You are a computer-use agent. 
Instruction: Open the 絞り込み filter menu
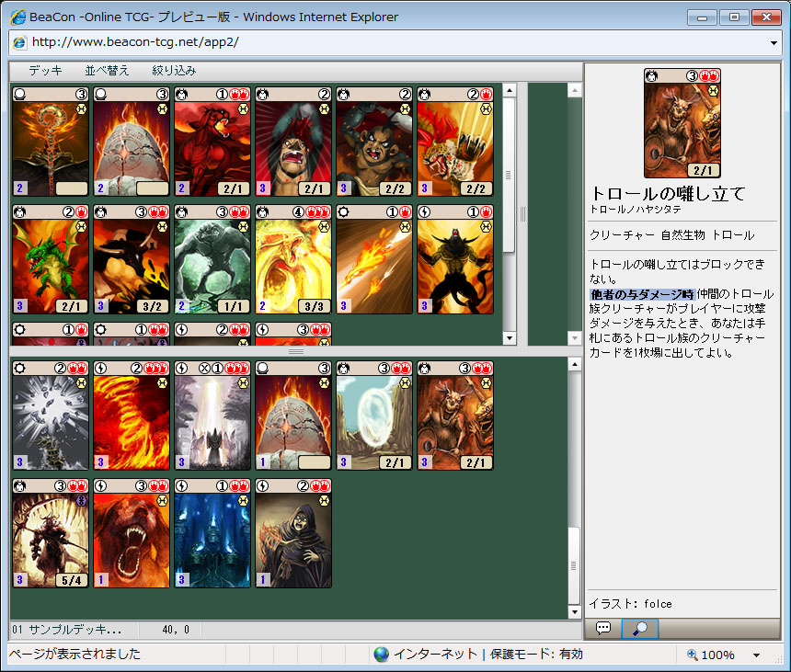tap(174, 71)
